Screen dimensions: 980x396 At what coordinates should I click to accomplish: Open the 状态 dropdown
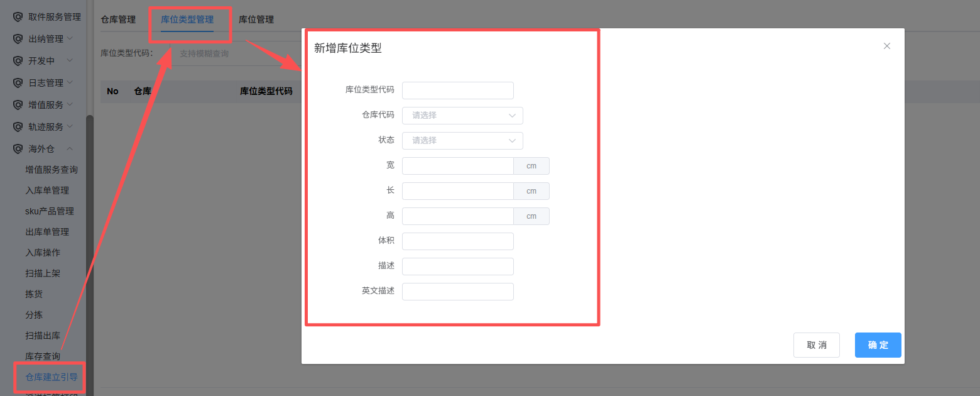pos(462,141)
